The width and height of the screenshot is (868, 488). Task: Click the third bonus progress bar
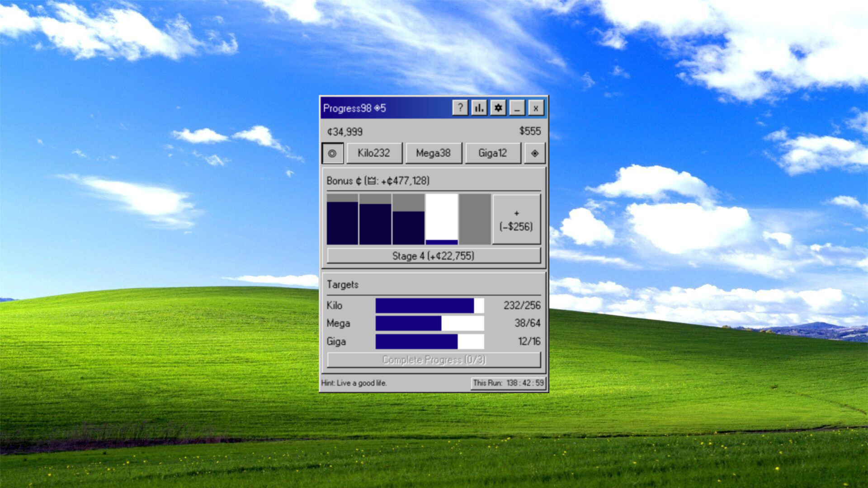408,220
